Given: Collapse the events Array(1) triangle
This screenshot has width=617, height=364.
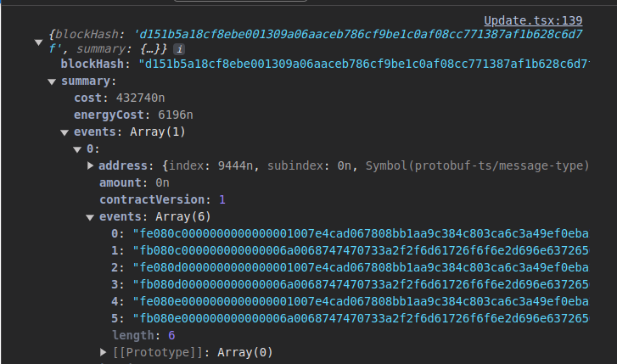Looking at the screenshot, I should click(65, 132).
